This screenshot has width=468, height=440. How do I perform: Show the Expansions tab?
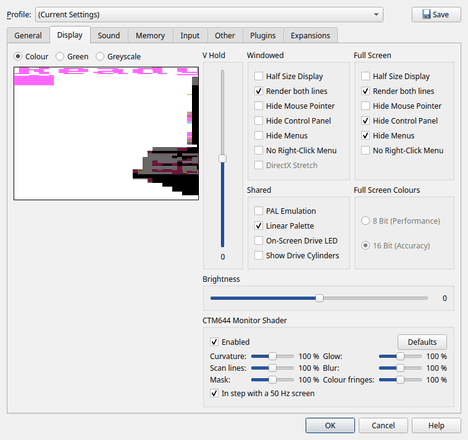(310, 35)
